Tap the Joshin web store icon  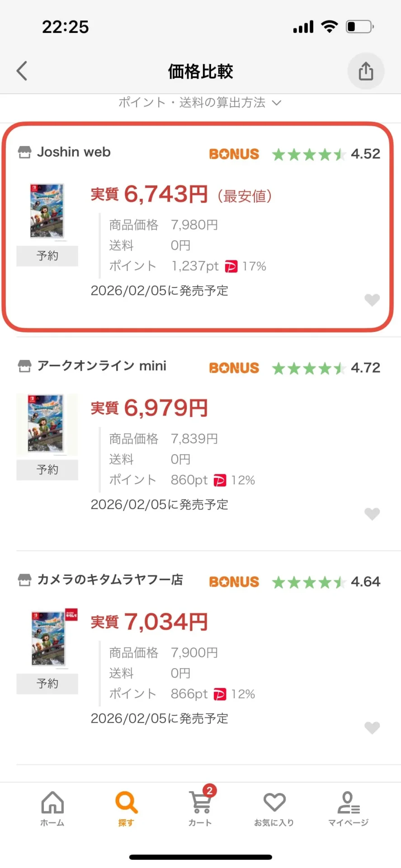(x=24, y=152)
